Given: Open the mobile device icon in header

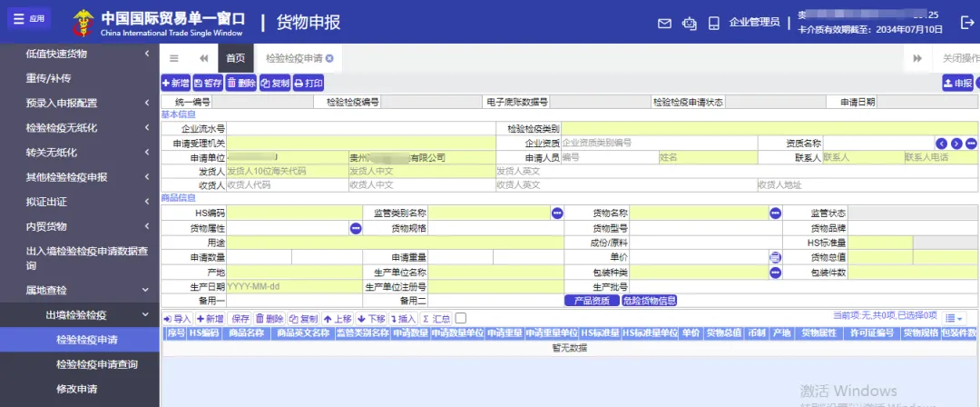Looking at the screenshot, I should [714, 24].
